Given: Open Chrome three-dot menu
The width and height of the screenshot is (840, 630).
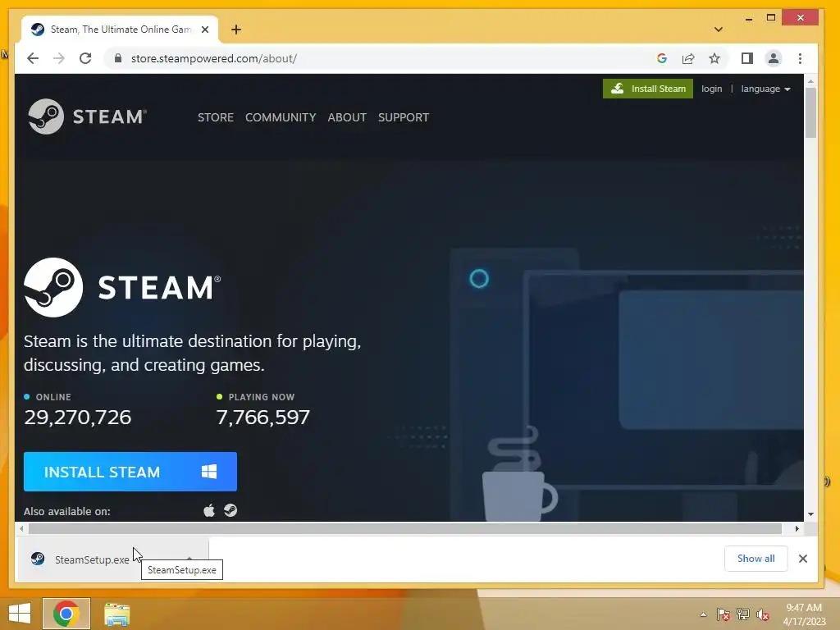Looking at the screenshot, I should pyautogui.click(x=800, y=58).
